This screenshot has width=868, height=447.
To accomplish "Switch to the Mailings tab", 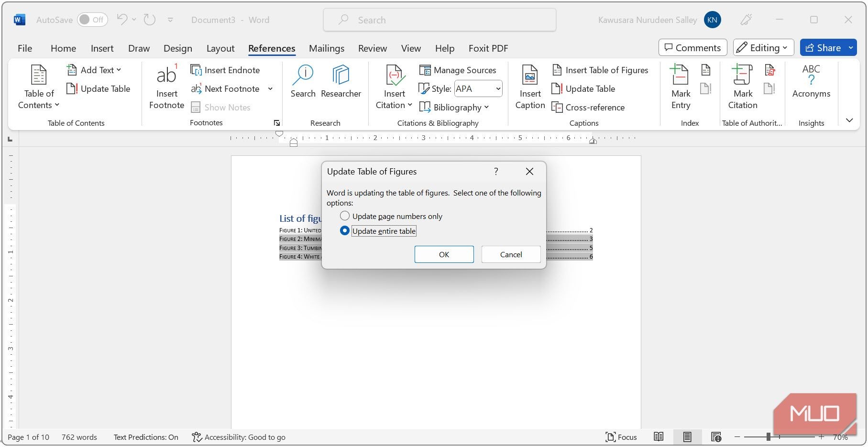I will (327, 48).
